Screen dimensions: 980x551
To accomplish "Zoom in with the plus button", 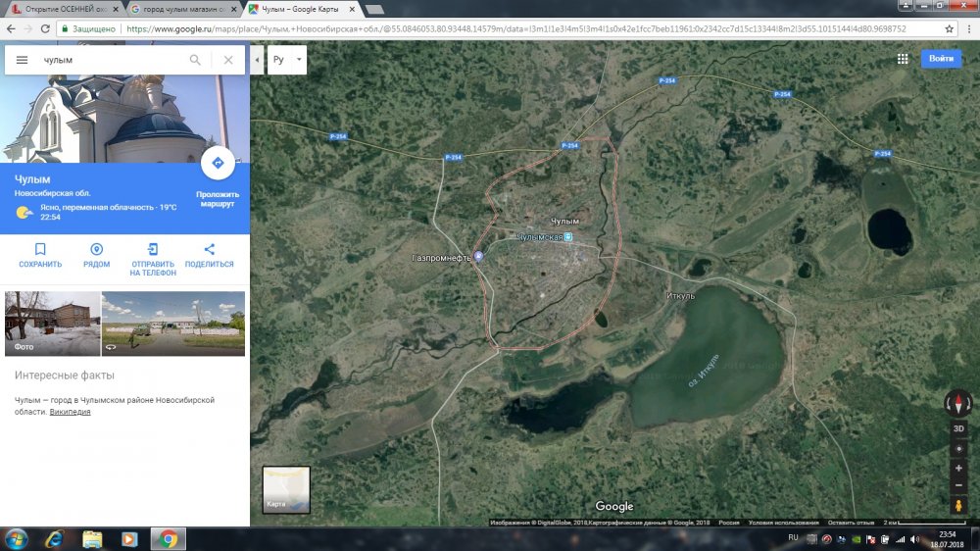I will click(x=958, y=468).
